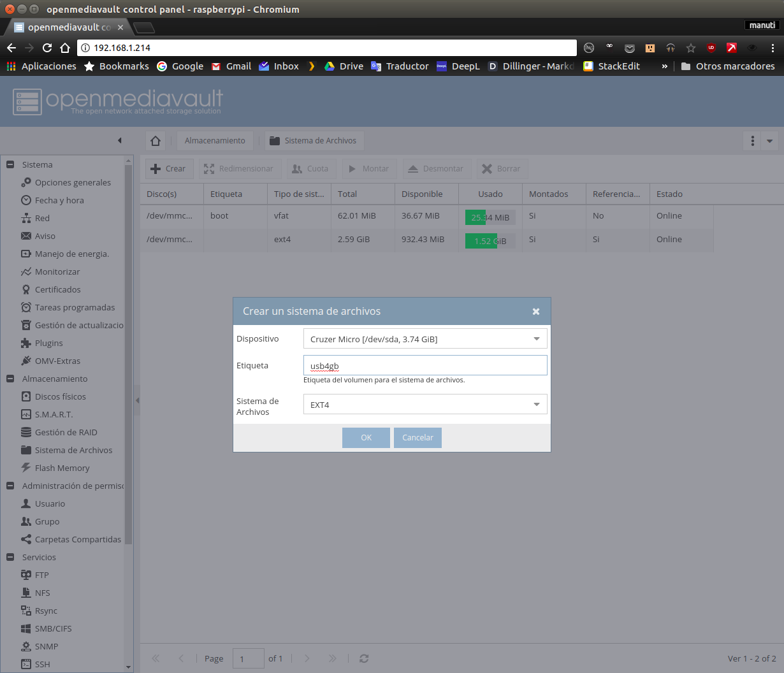The height and width of the screenshot is (673, 784).
Task: Open the Sistema de Archivos type dropdown
Action: point(536,405)
